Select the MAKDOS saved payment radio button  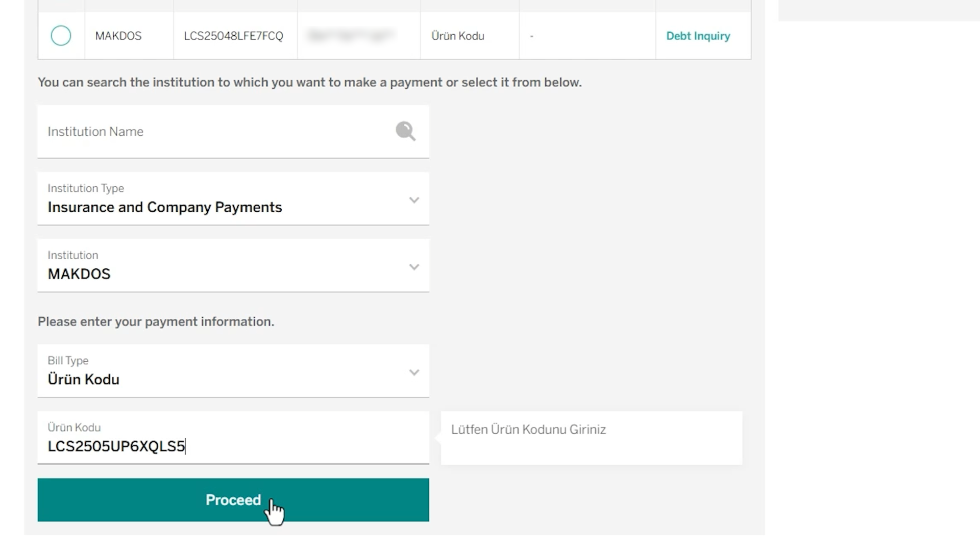pyautogui.click(x=61, y=36)
